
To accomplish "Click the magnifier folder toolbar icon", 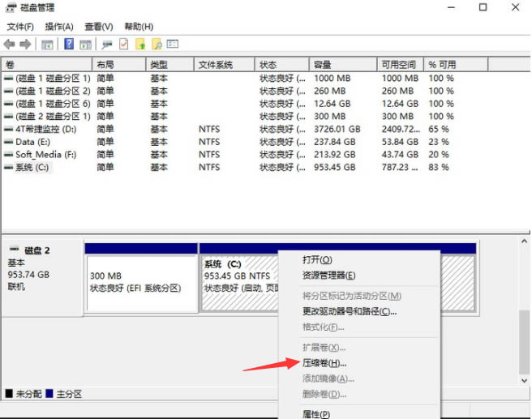I will [x=157, y=44].
